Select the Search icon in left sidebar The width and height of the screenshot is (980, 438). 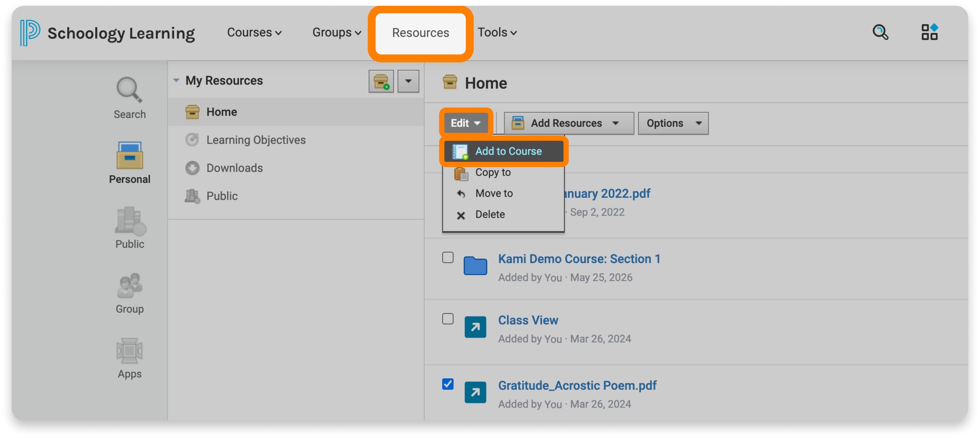click(129, 90)
